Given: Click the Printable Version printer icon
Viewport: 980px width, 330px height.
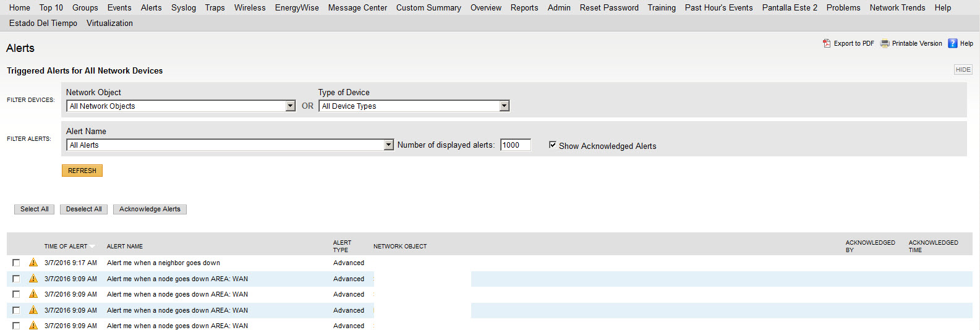Looking at the screenshot, I should pos(885,43).
